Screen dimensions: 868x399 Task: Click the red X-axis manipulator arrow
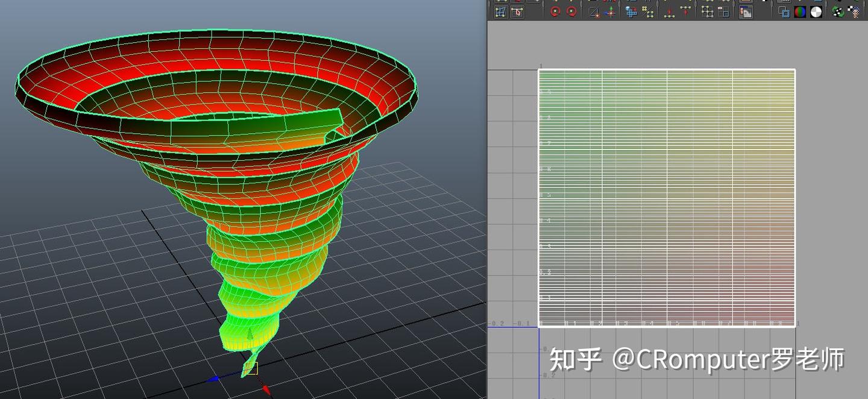(x=266, y=390)
